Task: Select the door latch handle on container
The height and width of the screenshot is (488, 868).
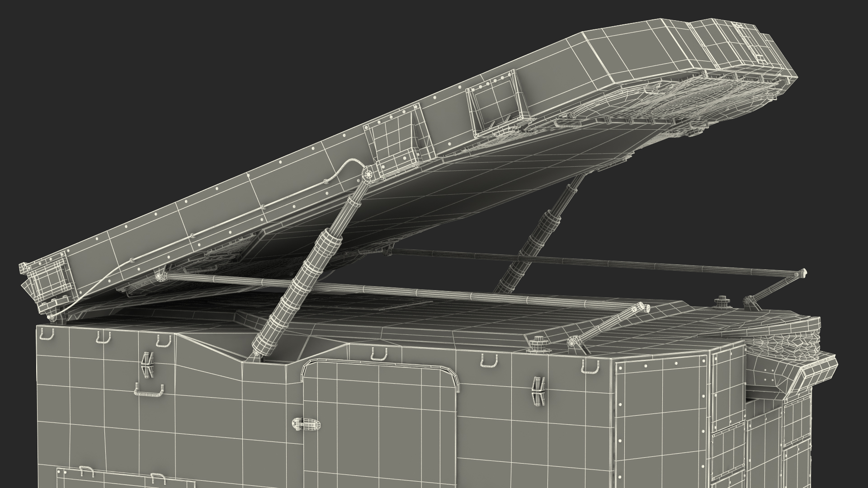Action: pyautogui.click(x=306, y=424)
